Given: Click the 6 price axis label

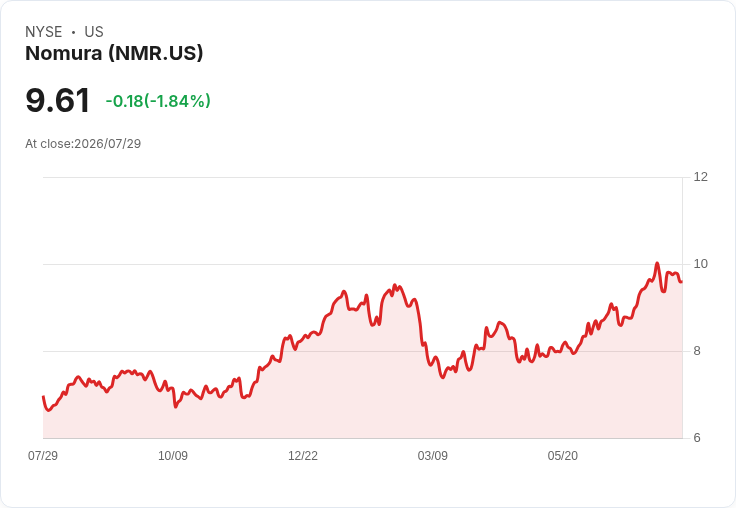Looking at the screenshot, I should coord(697,438).
